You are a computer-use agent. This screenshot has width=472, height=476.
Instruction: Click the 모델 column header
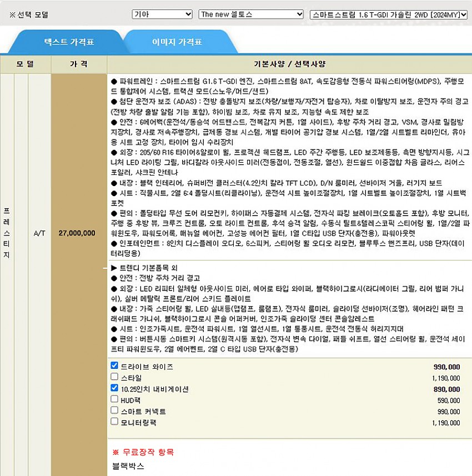point(26,64)
